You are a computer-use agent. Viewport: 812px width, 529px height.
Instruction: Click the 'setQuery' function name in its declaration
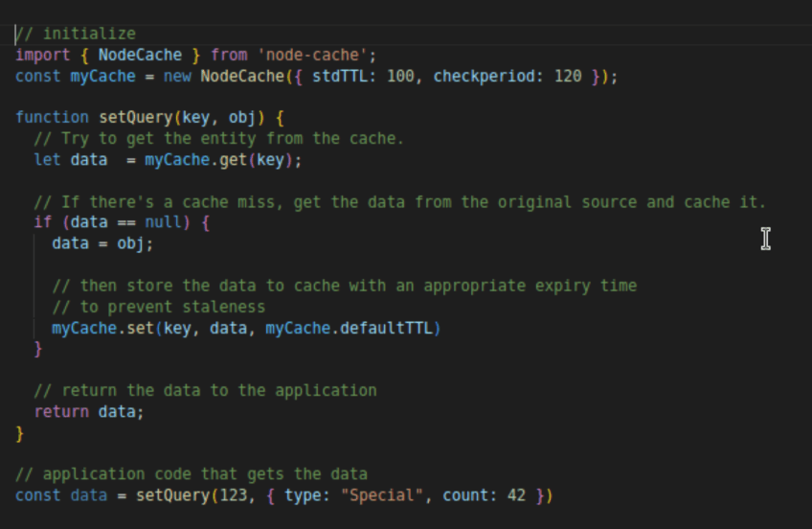pyautogui.click(x=136, y=118)
